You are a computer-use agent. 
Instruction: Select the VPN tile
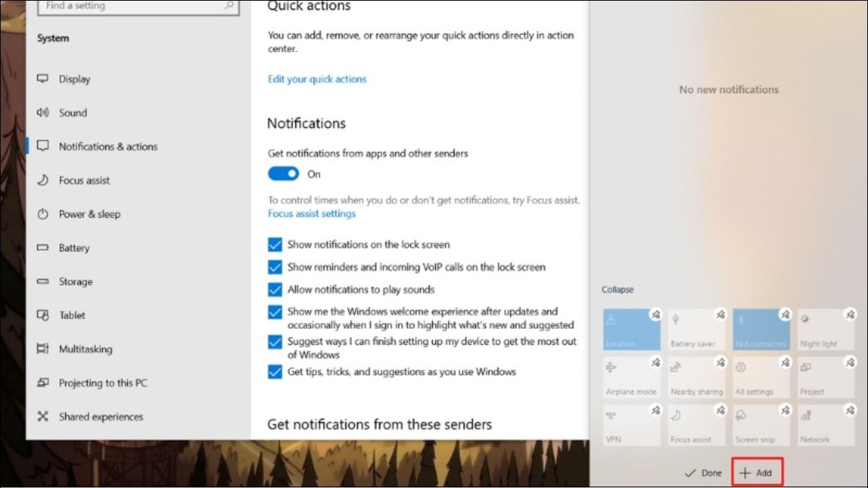pyautogui.click(x=632, y=425)
